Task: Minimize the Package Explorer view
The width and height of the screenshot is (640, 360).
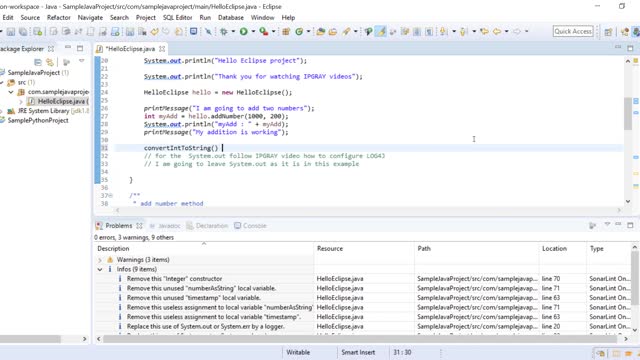Action: pos(68,48)
